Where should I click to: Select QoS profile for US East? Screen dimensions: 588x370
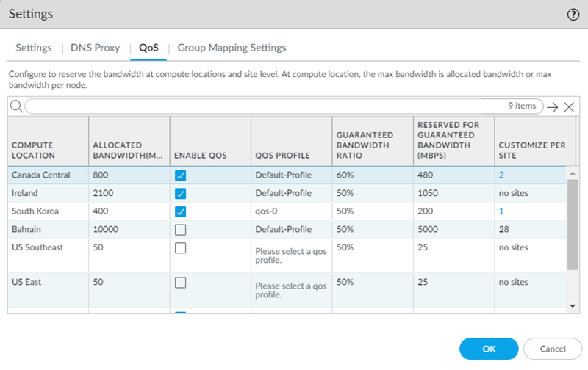(x=290, y=290)
